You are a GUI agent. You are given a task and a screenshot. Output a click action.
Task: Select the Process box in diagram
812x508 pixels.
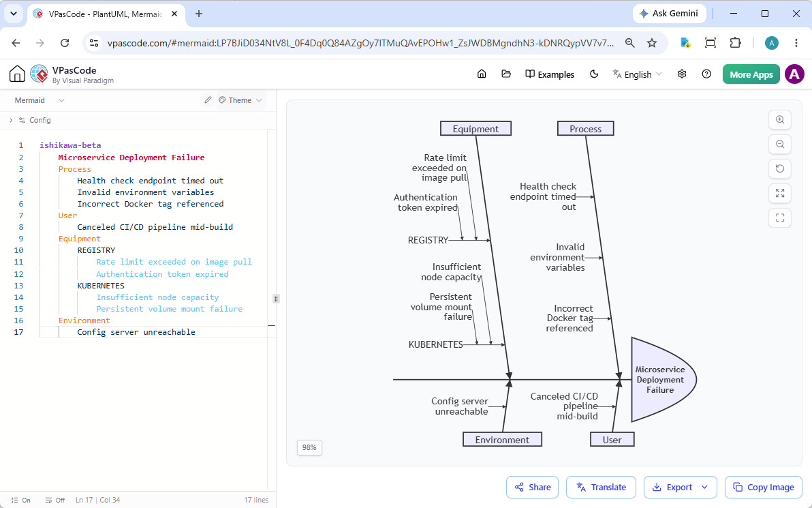(x=585, y=129)
